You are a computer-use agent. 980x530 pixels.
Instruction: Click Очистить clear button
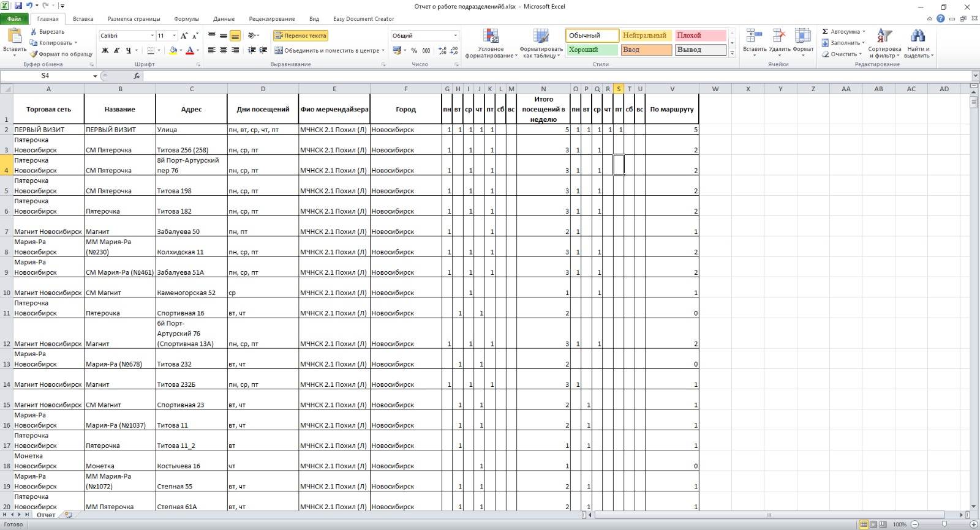pos(842,54)
